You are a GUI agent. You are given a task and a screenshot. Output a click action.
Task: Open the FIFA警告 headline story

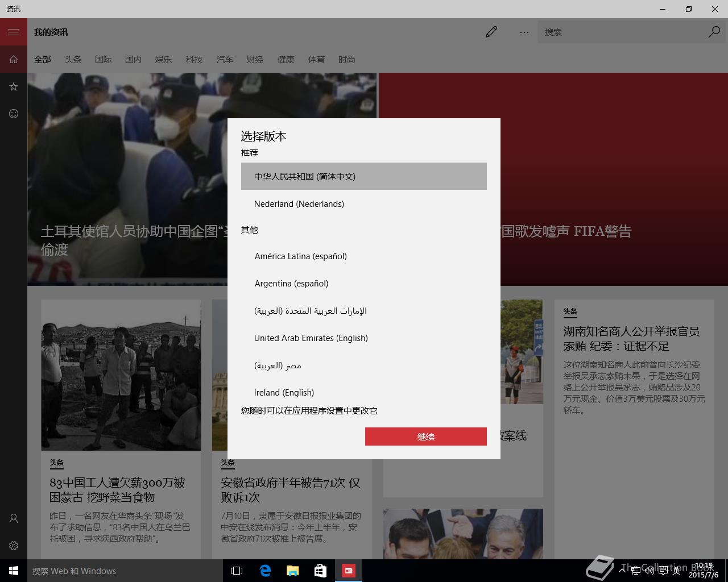click(566, 231)
